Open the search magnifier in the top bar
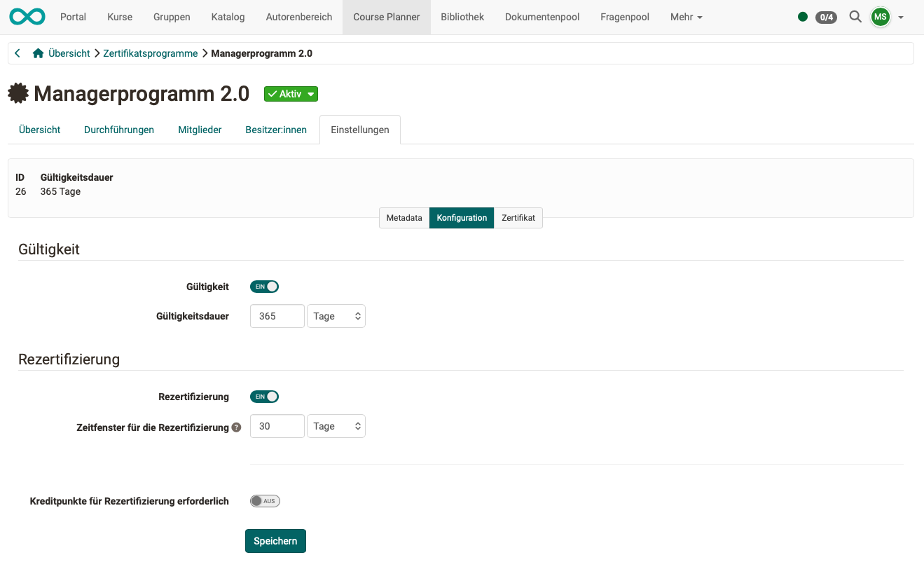Viewport: 924px width, 569px height. 855,16
